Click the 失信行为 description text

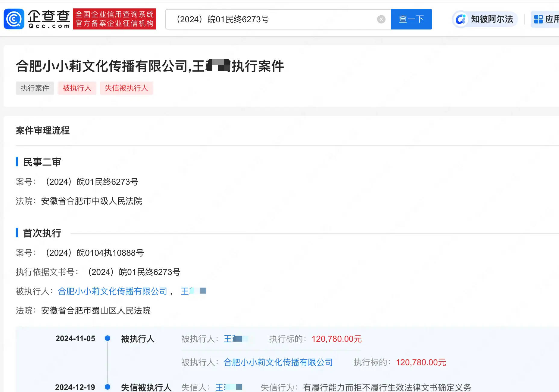(387, 387)
